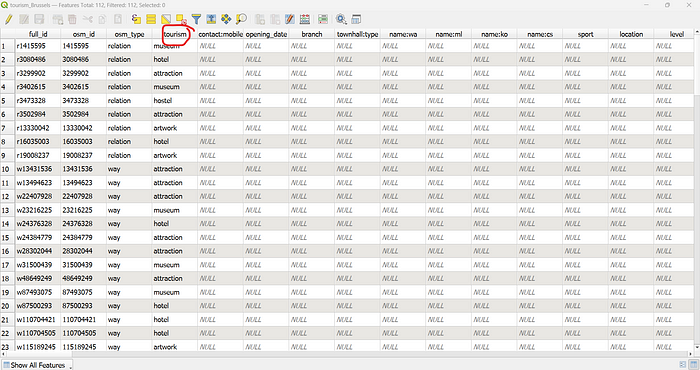Click the Invert selection icon

pyautogui.click(x=166, y=19)
